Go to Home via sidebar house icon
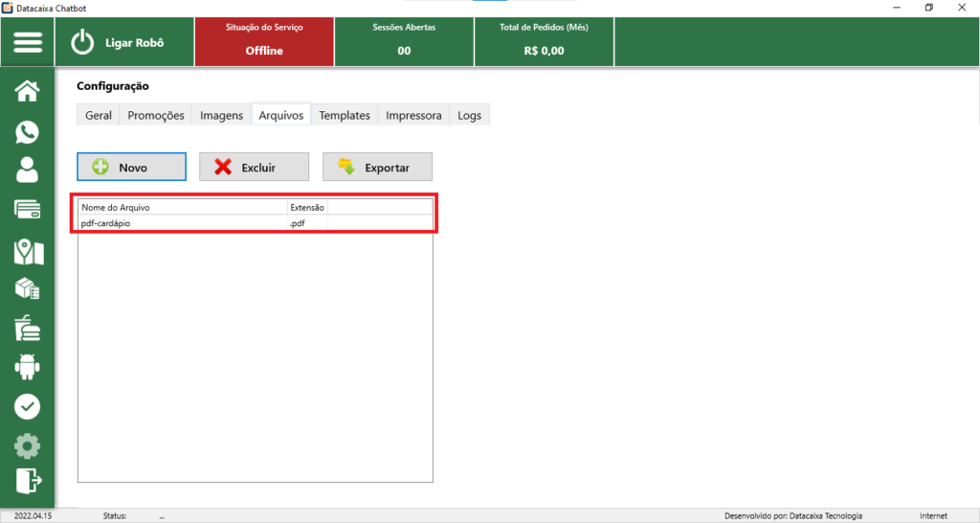The width and height of the screenshot is (980, 523). pyautogui.click(x=28, y=91)
